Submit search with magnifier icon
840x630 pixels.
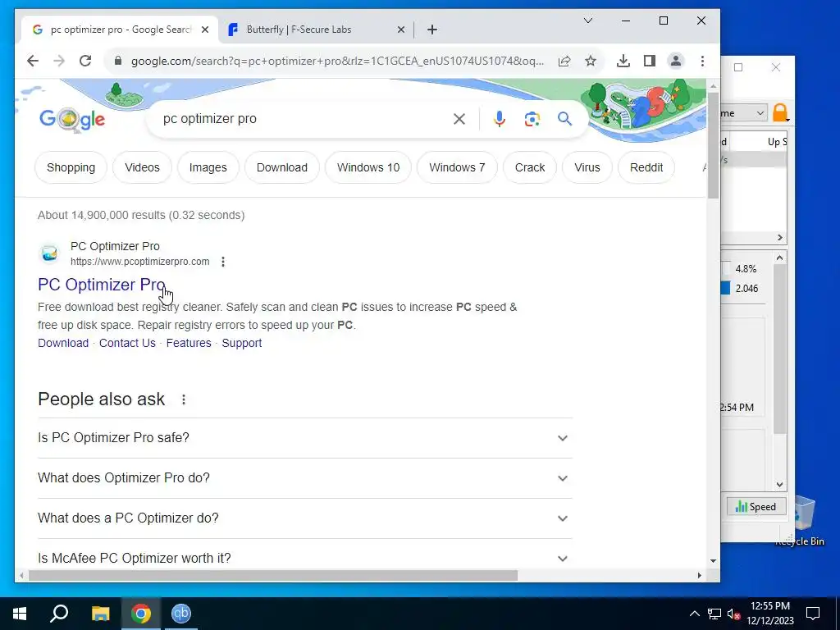tap(564, 119)
